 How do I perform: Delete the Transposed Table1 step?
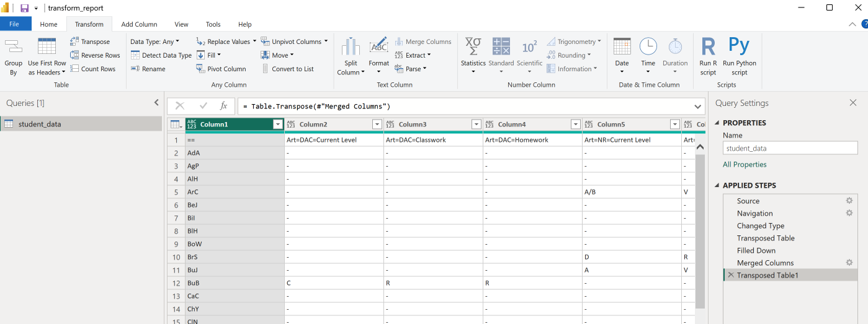click(730, 275)
